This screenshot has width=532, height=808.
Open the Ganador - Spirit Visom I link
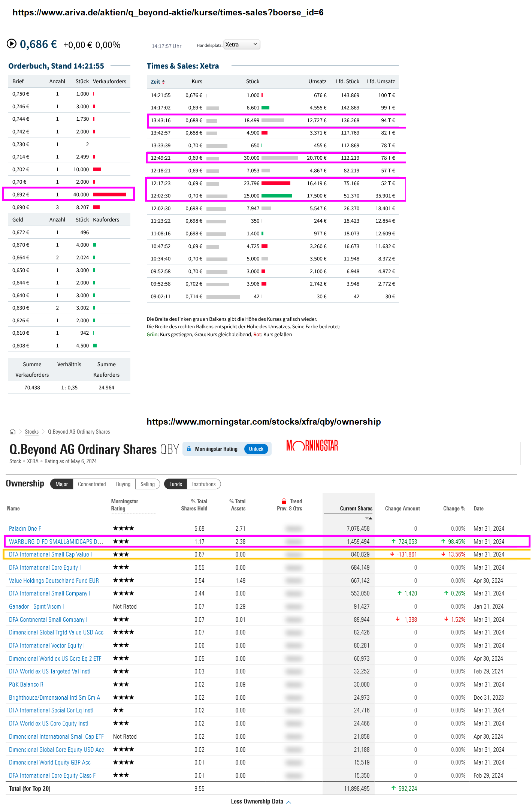point(36,607)
